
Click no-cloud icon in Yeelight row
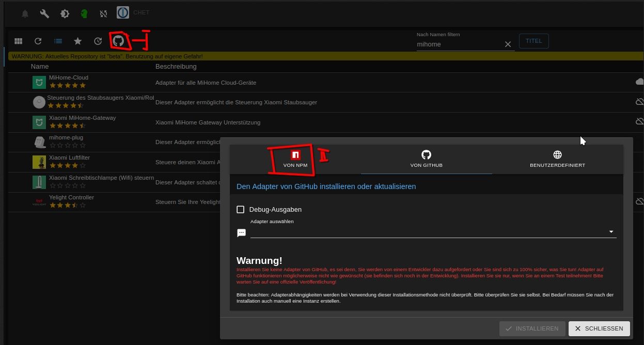tap(640, 201)
